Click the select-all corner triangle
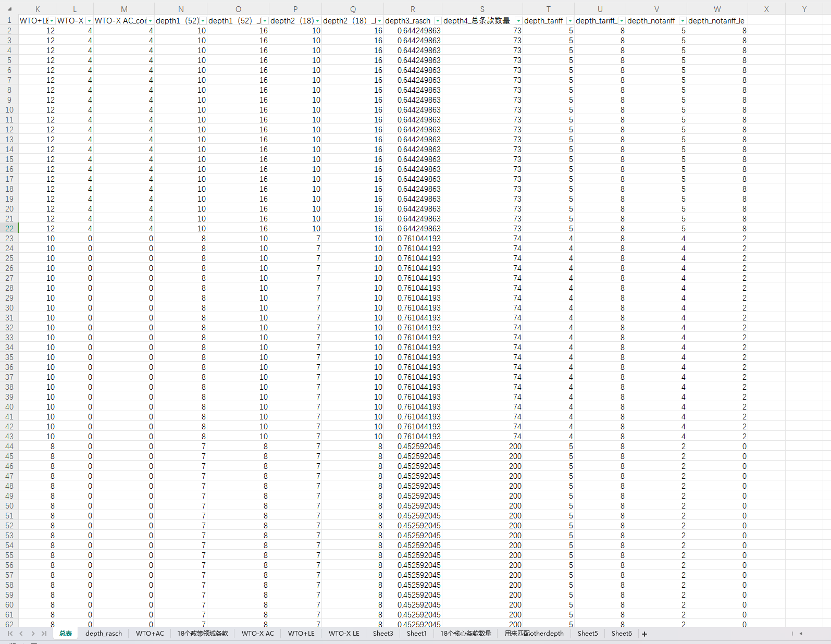831x644 pixels. point(9,9)
